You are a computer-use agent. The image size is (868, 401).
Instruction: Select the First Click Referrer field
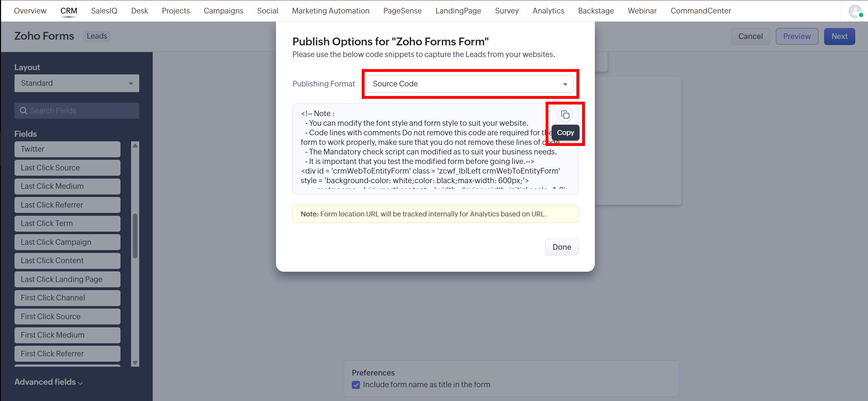pos(67,354)
